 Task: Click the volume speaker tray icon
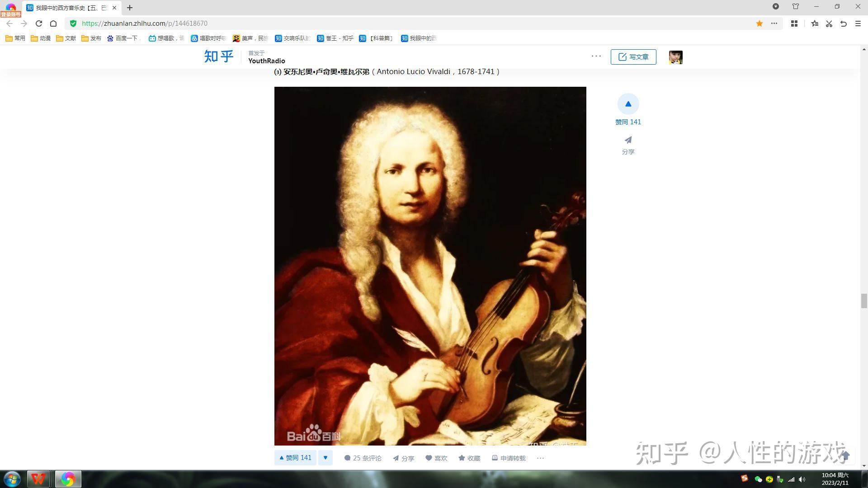[x=802, y=479]
